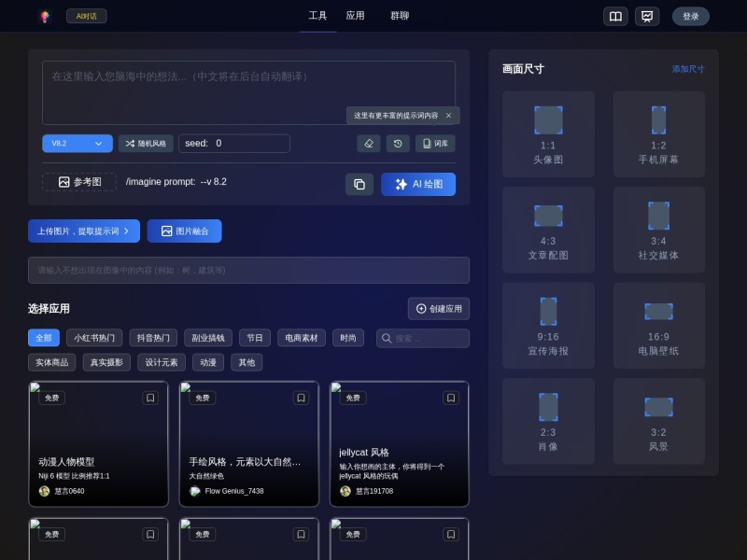Click the AI 绘图 generate button
Viewport: 747px width, 560px height.
click(418, 184)
